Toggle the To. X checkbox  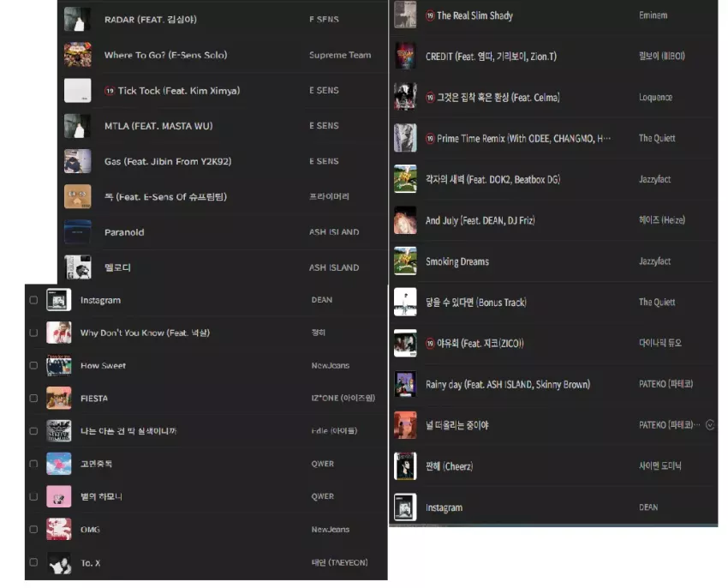pos(33,562)
